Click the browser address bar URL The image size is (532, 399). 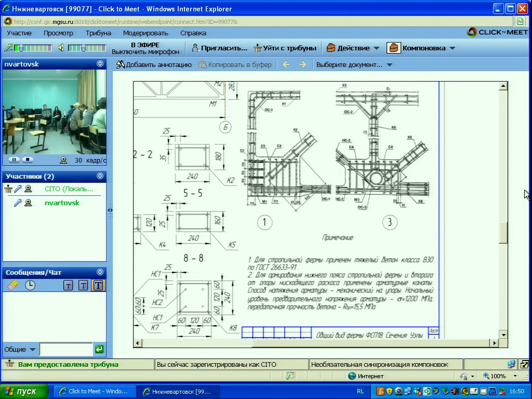pyautogui.click(x=126, y=22)
